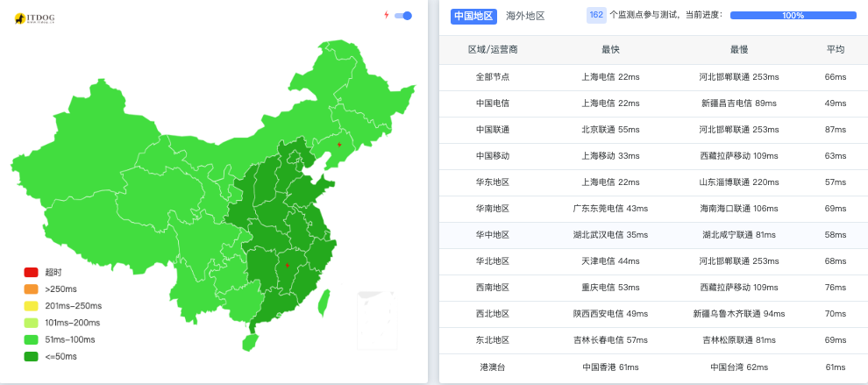
Task: Click the 51ms–100ms legend swatch
Action: pyautogui.click(x=31, y=339)
